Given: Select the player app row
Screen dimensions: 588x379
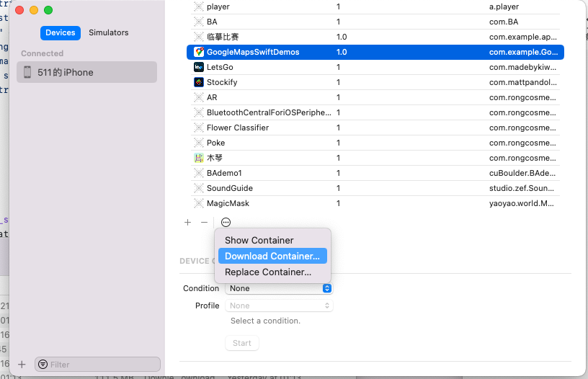Looking at the screenshot, I should tap(375, 6).
